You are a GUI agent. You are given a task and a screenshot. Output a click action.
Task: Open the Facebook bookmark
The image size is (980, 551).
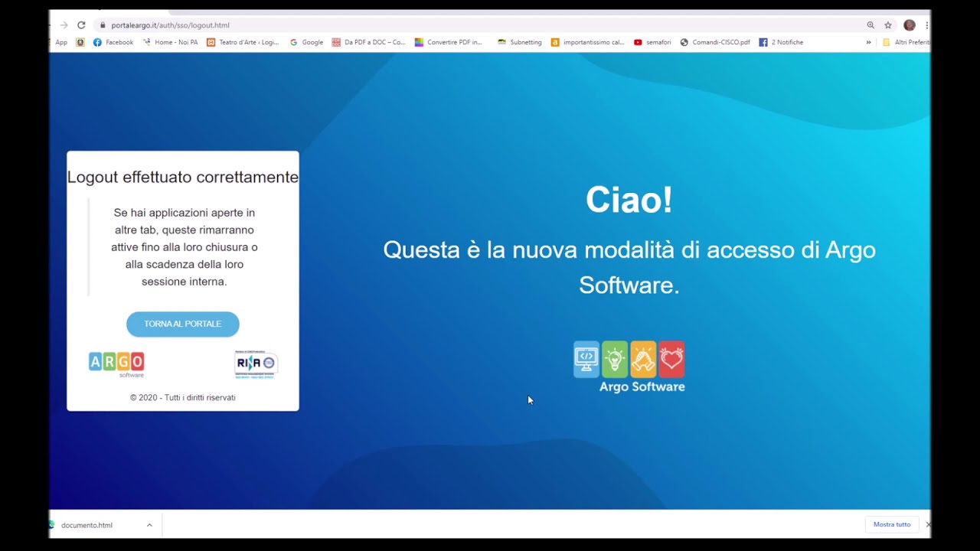[x=113, y=42]
